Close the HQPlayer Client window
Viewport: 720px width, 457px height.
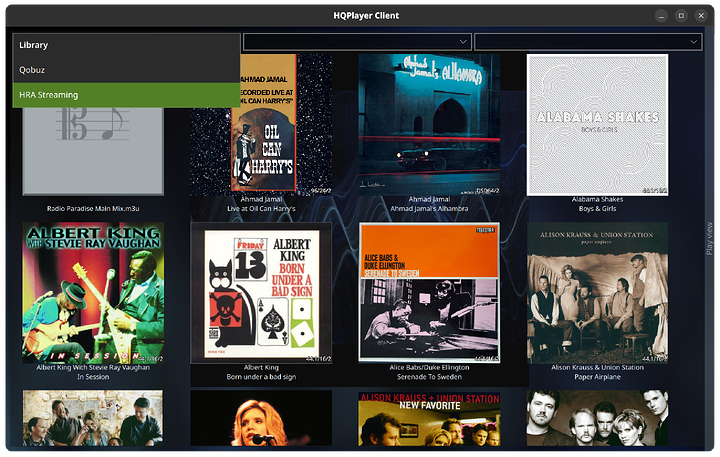pyautogui.click(x=701, y=16)
